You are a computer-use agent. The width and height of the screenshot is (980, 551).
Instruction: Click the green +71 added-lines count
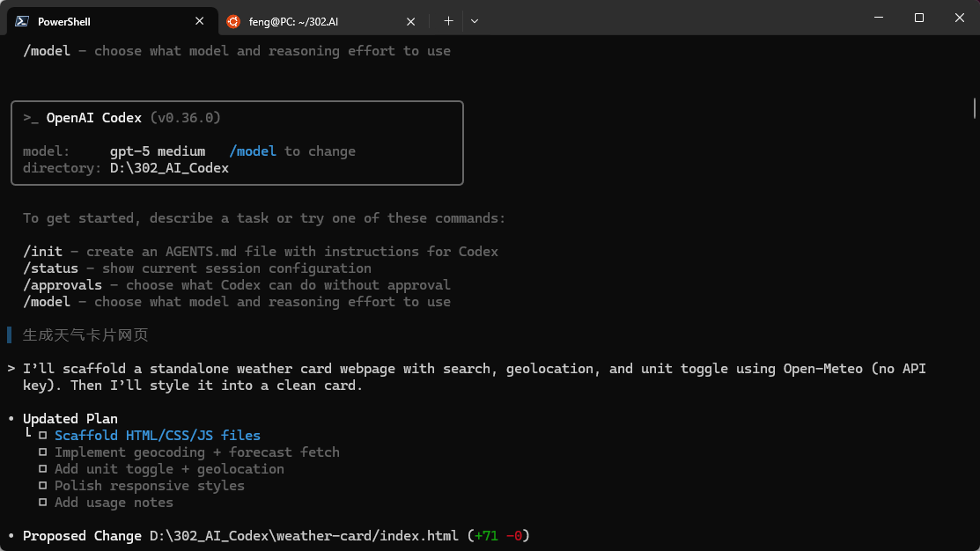(x=486, y=536)
